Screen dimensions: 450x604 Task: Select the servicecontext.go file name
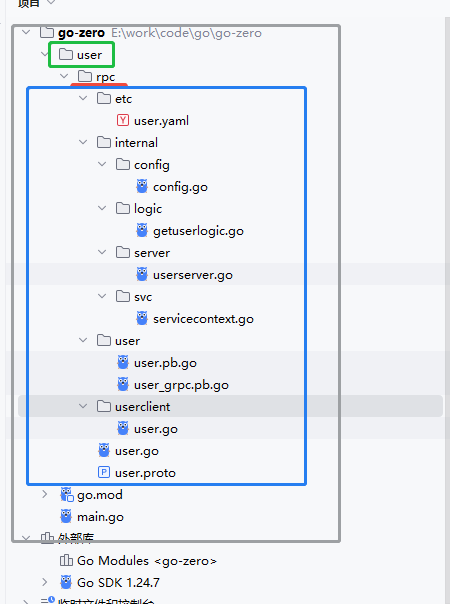point(203,319)
